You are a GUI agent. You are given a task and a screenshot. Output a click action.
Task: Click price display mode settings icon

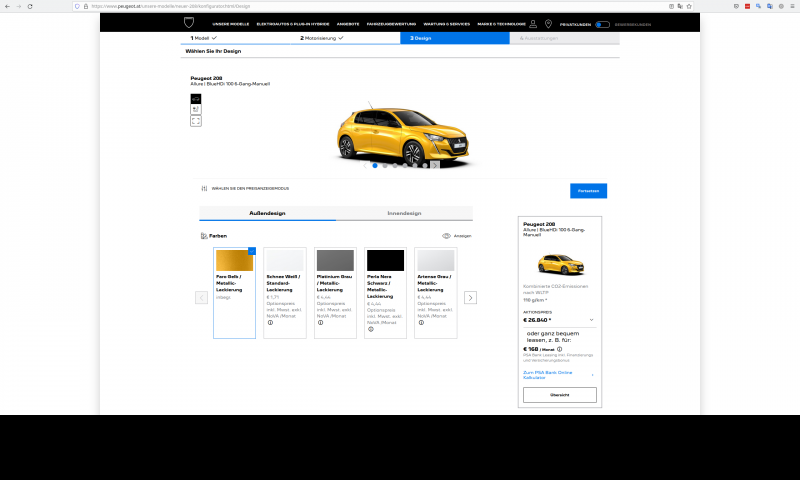point(204,188)
